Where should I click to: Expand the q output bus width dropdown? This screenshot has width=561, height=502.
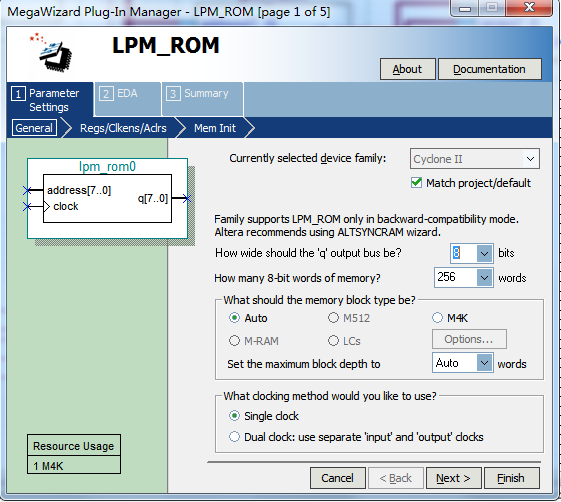coord(484,253)
